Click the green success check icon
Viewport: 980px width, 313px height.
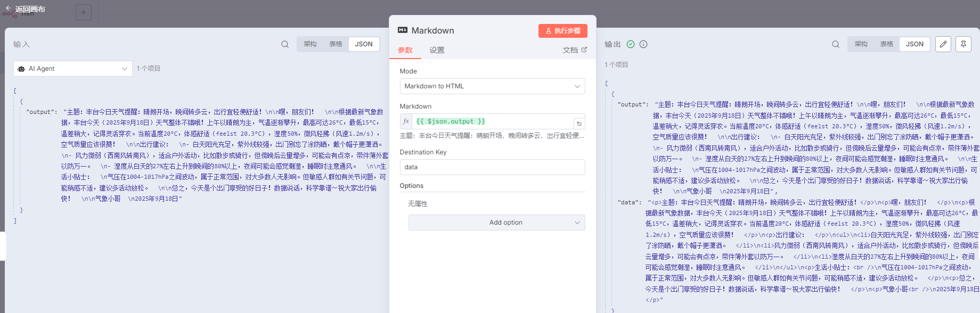tap(631, 44)
